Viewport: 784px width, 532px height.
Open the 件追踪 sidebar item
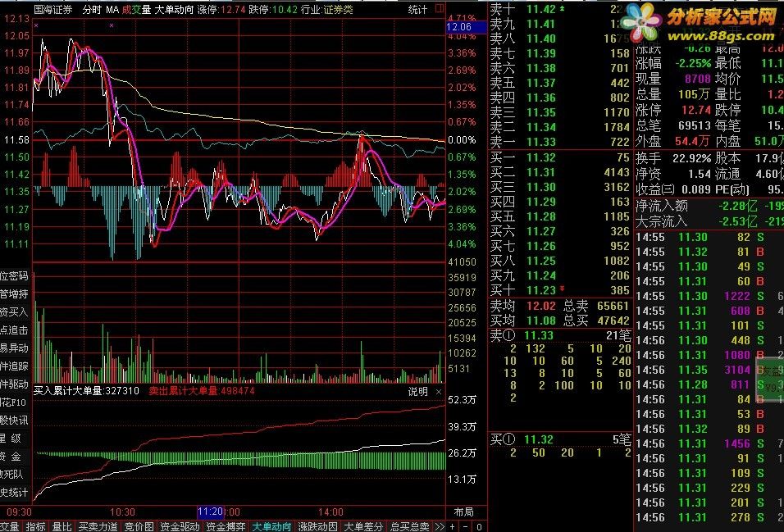(14, 366)
